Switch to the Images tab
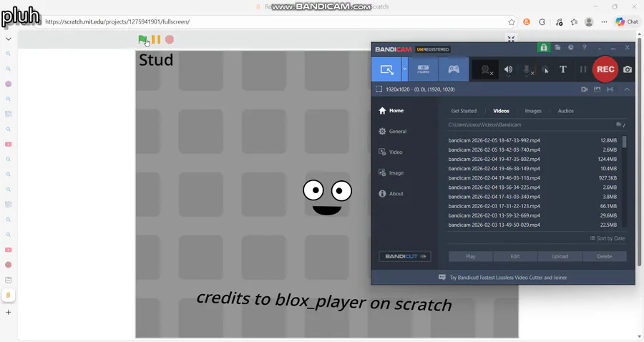 point(533,111)
